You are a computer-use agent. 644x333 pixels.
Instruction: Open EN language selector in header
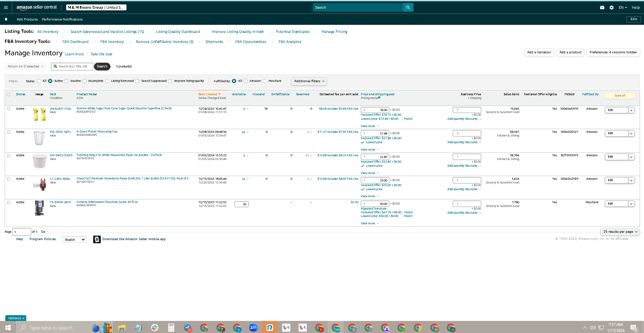[x=623, y=7]
